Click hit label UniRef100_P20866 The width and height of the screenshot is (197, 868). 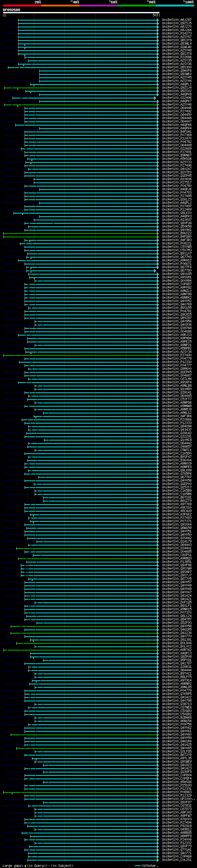(x=177, y=419)
